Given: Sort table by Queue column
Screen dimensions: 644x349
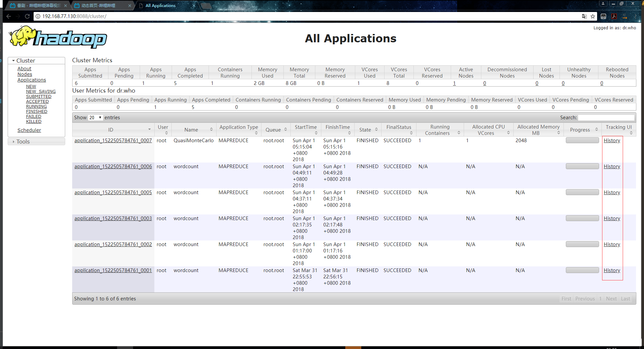Looking at the screenshot, I should [285, 130].
